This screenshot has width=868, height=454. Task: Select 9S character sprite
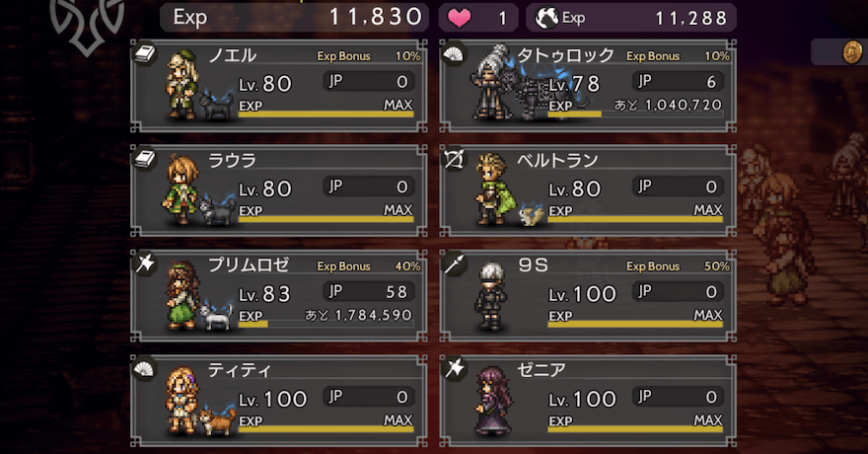point(490,296)
